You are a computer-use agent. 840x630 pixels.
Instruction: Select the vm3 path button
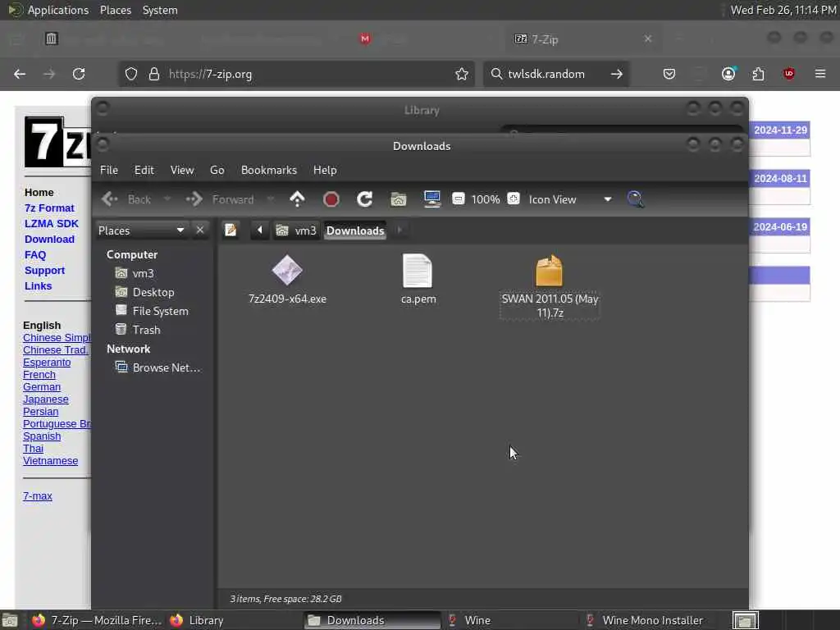(296, 231)
